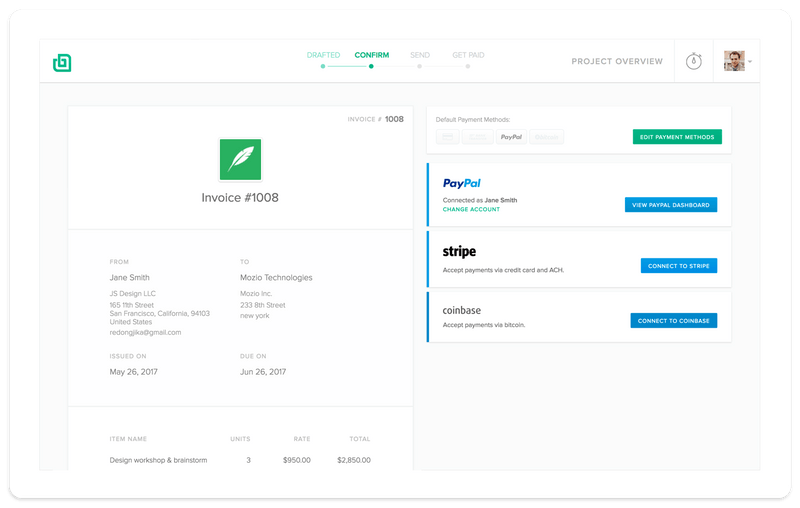Click Design workshop & brainstorm item
Screen dimensions: 800x508
pos(158,460)
